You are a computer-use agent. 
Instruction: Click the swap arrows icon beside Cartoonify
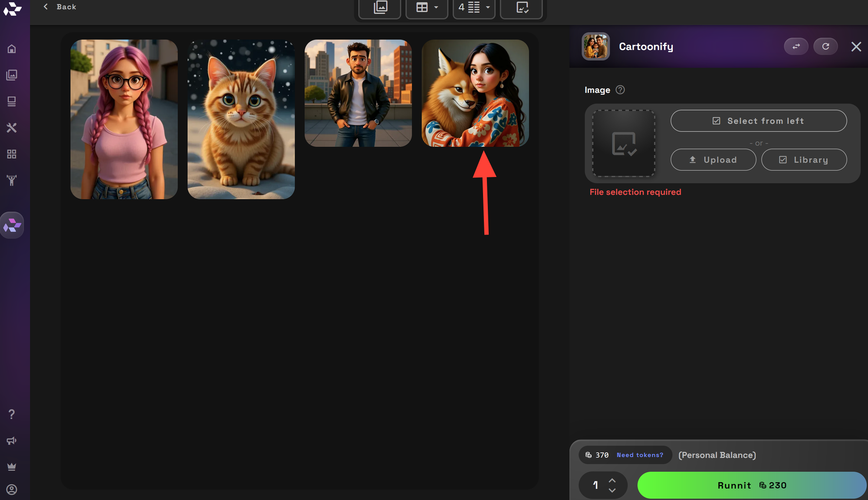(x=796, y=46)
